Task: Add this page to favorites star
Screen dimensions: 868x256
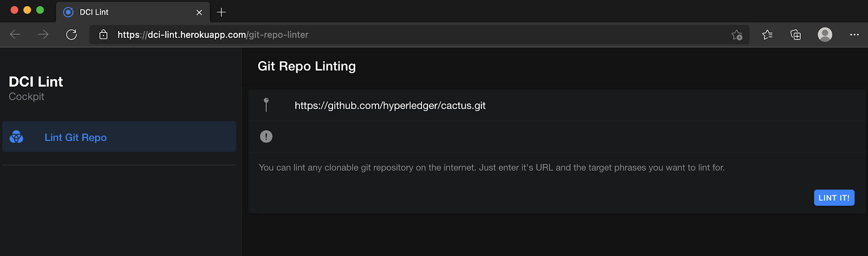Action: coord(736,35)
